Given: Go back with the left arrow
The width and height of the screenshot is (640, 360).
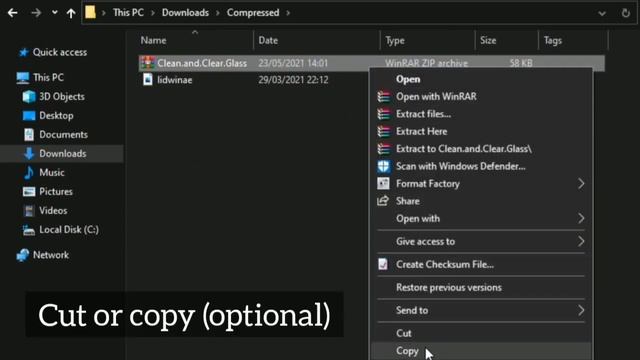Looking at the screenshot, I should [x=13, y=13].
